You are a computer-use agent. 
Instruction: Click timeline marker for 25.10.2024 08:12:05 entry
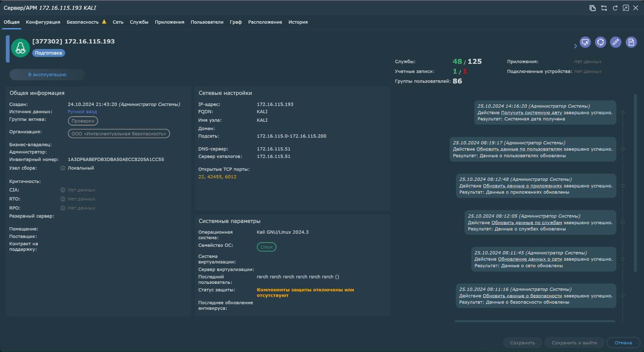[x=623, y=223]
